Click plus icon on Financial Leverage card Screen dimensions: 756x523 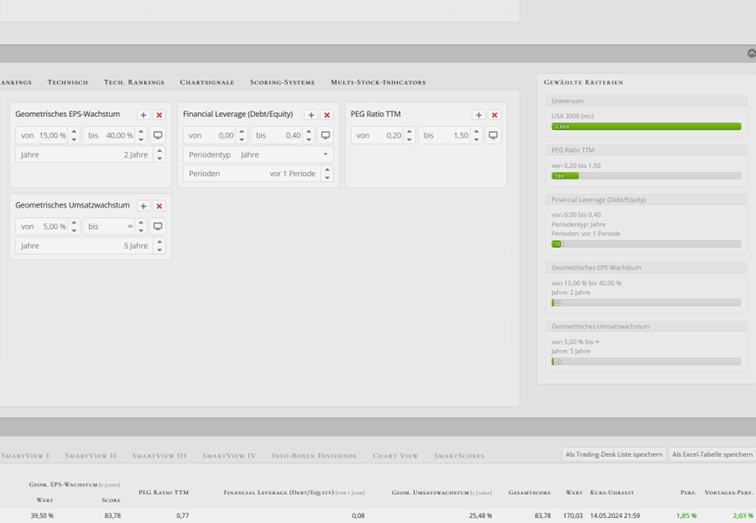point(311,115)
